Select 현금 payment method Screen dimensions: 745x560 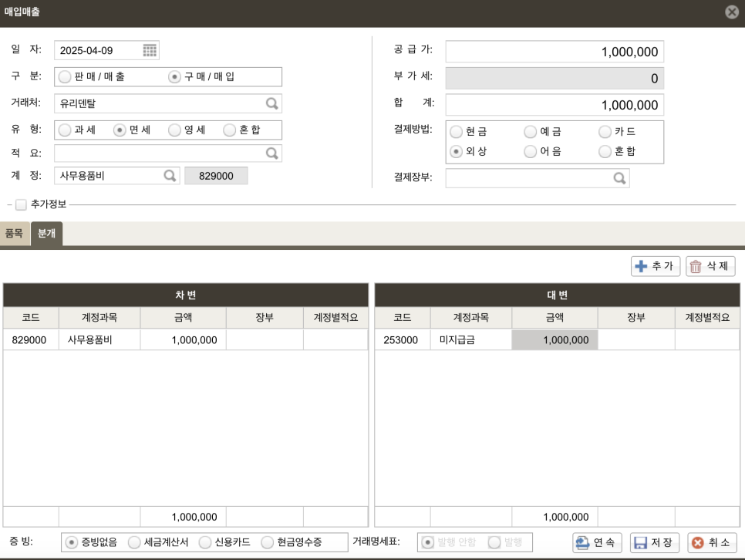[456, 132]
